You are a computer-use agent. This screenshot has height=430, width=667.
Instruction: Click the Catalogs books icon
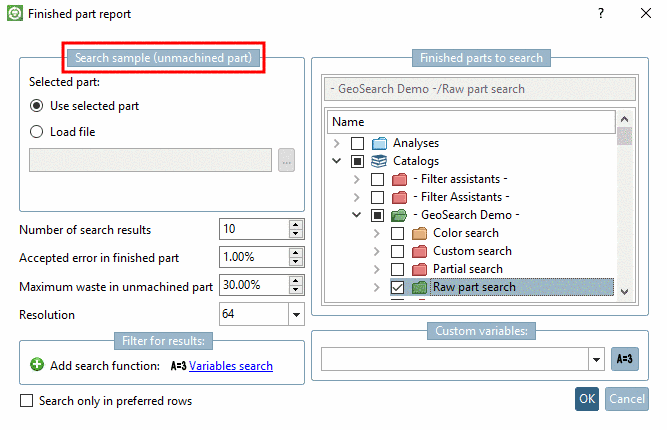pyautogui.click(x=380, y=161)
